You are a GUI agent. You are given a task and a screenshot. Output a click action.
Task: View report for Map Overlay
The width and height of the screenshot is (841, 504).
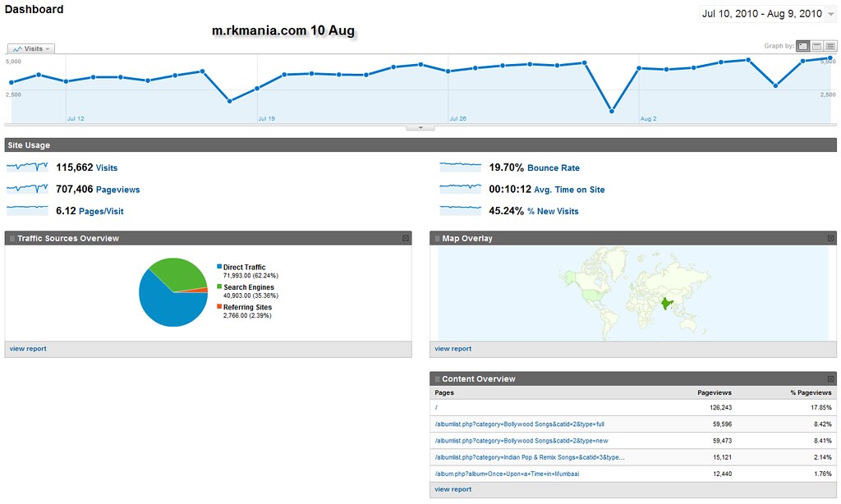pyautogui.click(x=453, y=349)
